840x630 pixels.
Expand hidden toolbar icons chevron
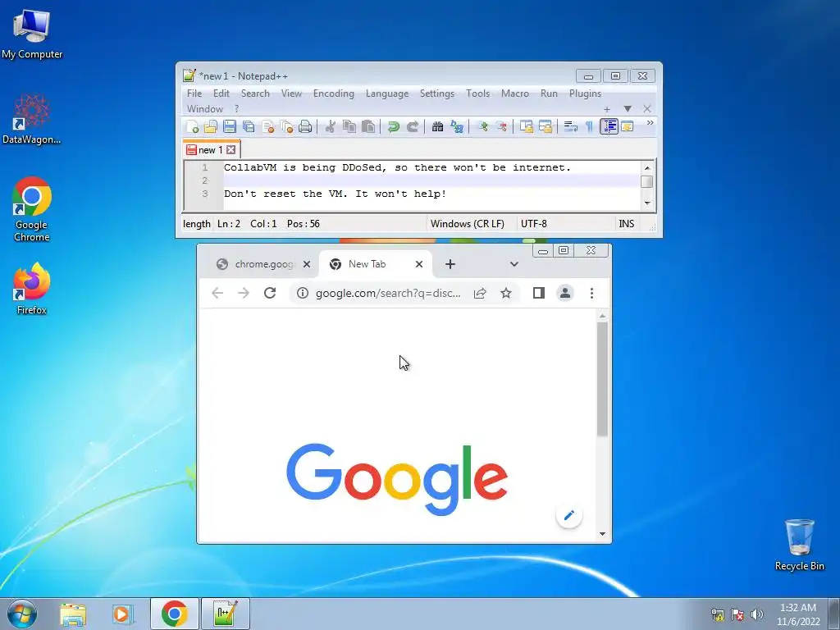[650, 123]
